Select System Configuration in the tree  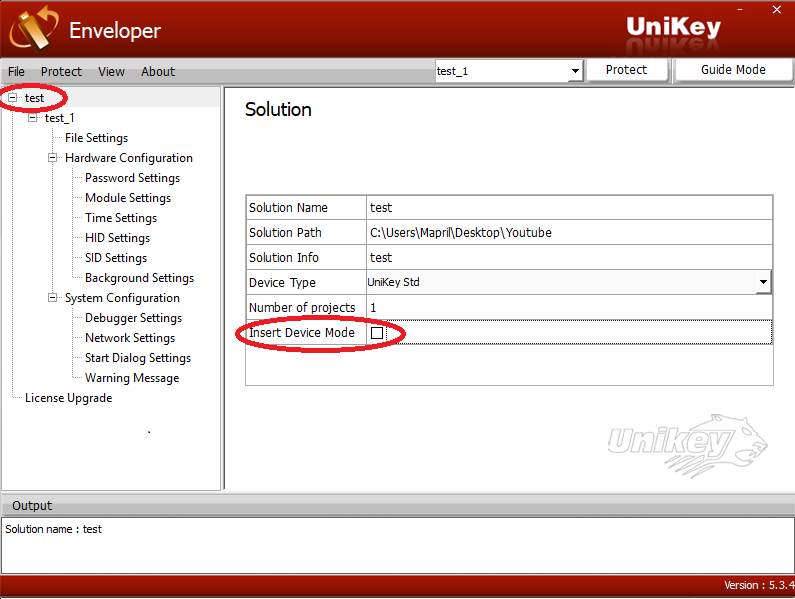(122, 298)
